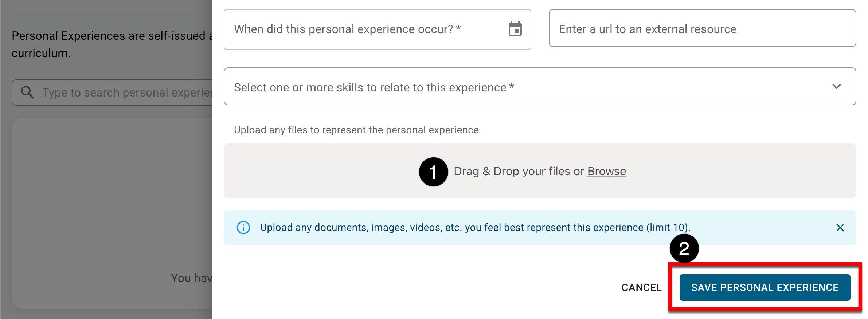
Task: Click the black numbered marker 1
Action: pyautogui.click(x=433, y=172)
